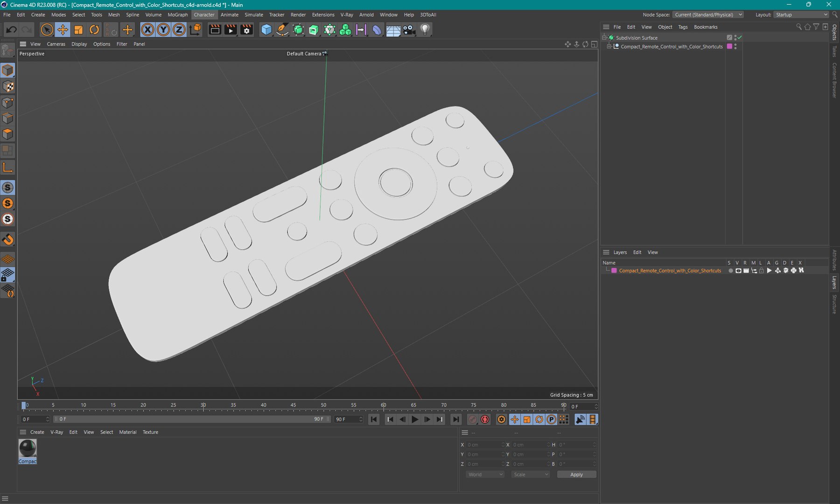The height and width of the screenshot is (504, 840).
Task: Open the Layout Startup dropdown
Action: pos(801,15)
